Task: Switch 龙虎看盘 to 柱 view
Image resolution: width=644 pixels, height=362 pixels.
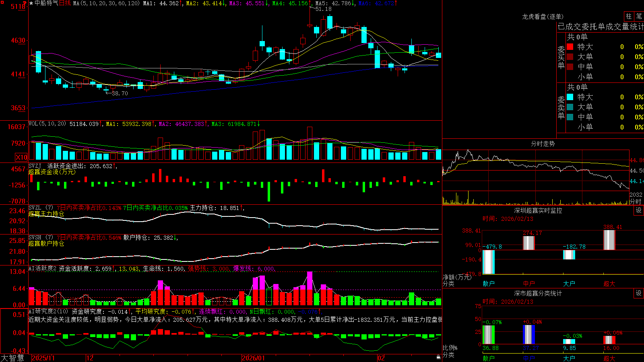Action: 629,16
